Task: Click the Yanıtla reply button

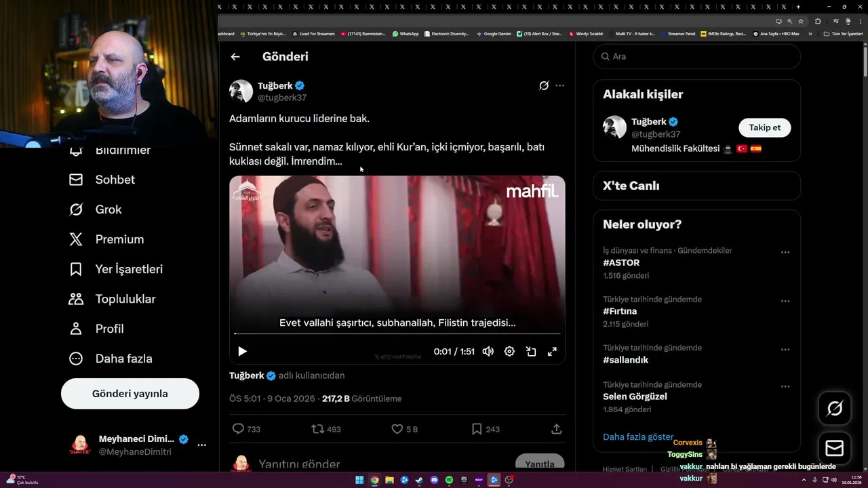Action: 540,464
